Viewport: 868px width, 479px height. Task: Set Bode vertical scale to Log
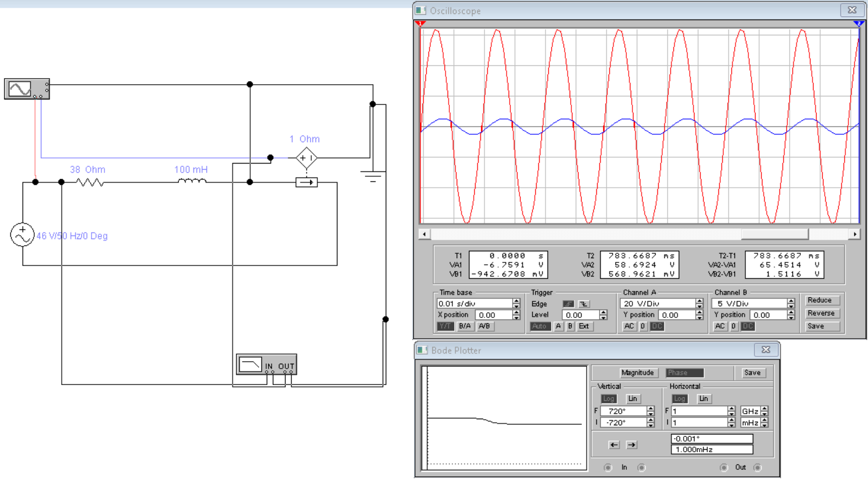(x=609, y=398)
